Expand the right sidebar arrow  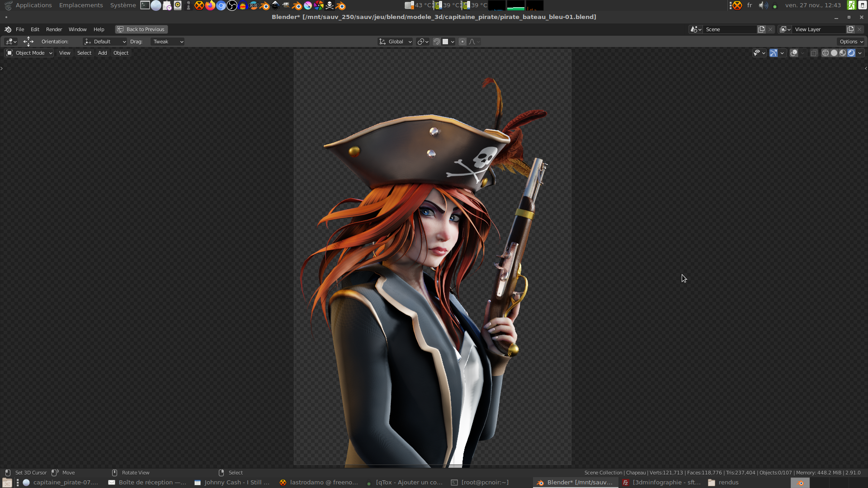pyautogui.click(x=866, y=68)
